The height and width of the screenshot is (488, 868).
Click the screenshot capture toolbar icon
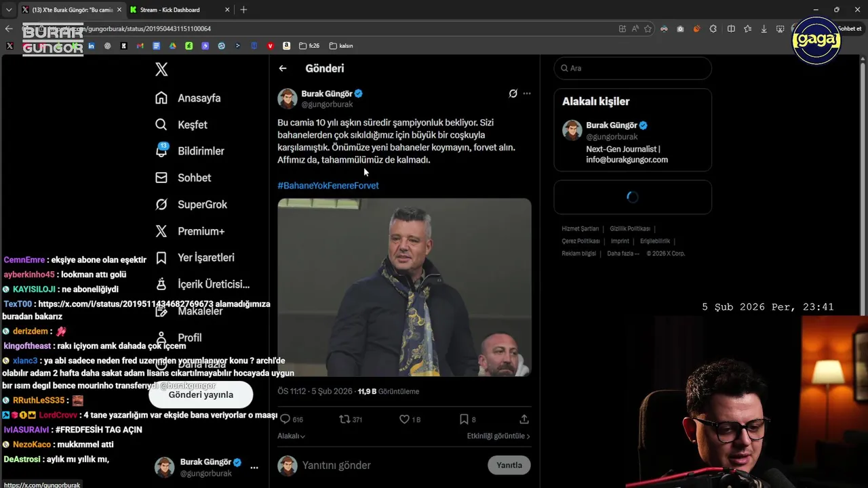[x=781, y=28]
